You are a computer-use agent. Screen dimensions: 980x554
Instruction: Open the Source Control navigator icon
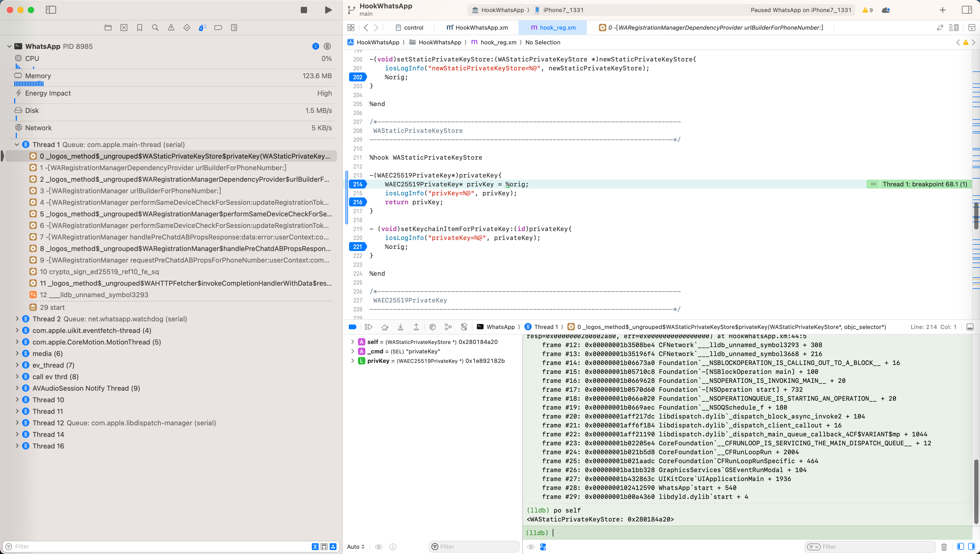point(124,27)
